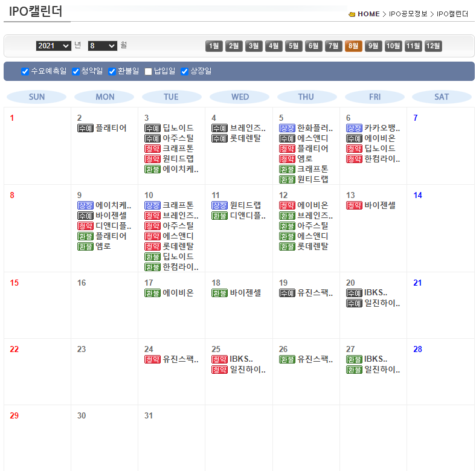Screen dimensions: 476x471
Task: Switch to the 1월 month button
Action: pyautogui.click(x=214, y=46)
